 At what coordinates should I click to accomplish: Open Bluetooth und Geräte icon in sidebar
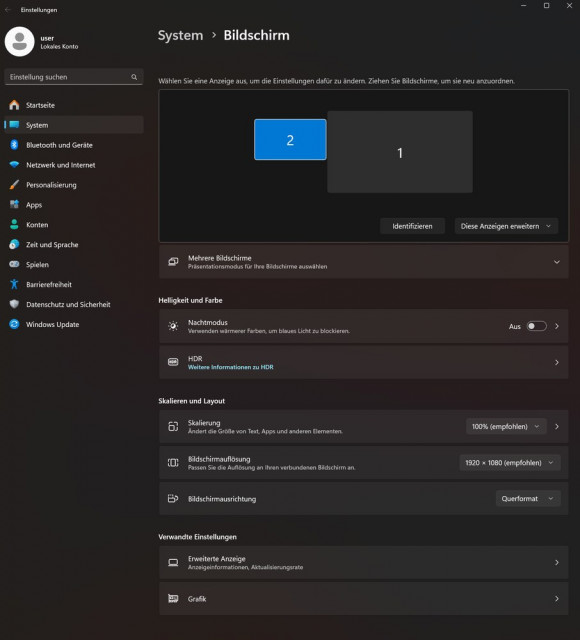click(14, 145)
